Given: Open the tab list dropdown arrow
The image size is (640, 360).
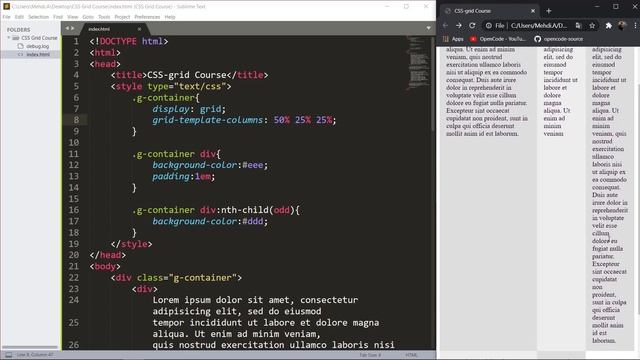Looking at the screenshot, I should 429,28.
